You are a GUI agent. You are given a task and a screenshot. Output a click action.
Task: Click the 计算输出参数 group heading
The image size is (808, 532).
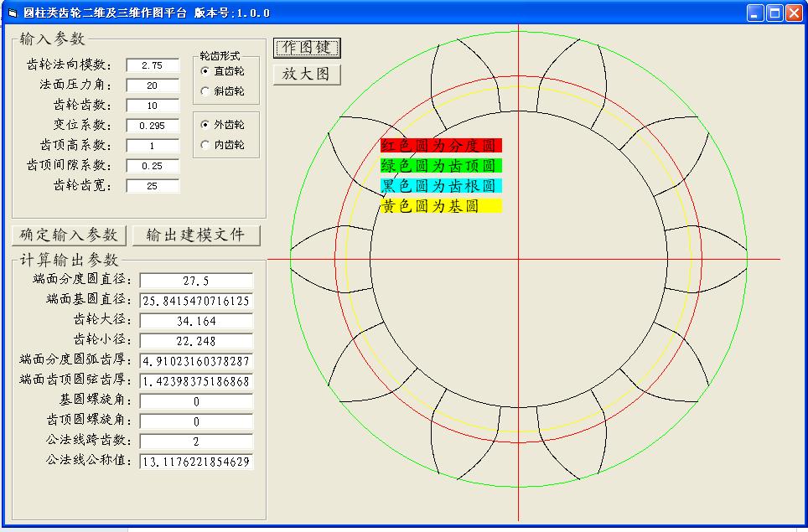(69, 260)
